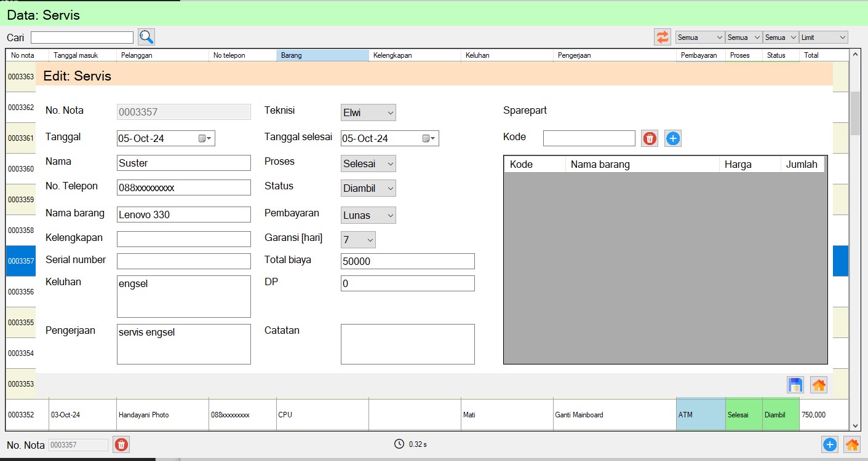Click Jumlah header in sparepart table
This screenshot has width=868, height=461.
803,164
